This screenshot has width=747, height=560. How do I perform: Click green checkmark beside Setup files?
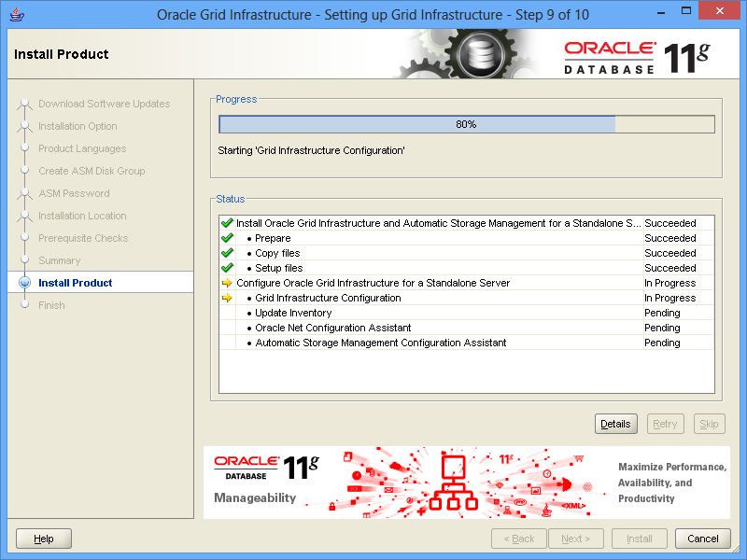227,268
